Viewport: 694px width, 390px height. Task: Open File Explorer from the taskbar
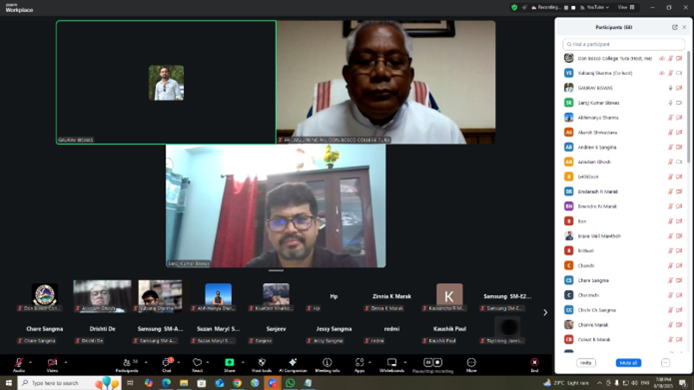(184, 383)
